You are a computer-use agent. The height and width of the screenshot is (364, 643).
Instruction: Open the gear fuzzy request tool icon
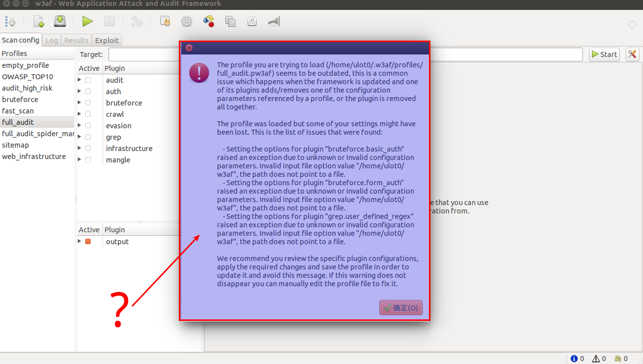click(187, 21)
